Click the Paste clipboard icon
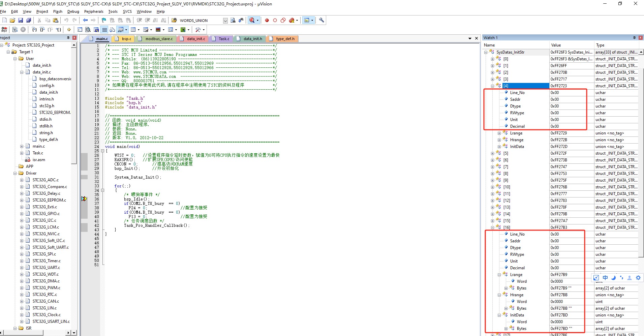 (56, 20)
